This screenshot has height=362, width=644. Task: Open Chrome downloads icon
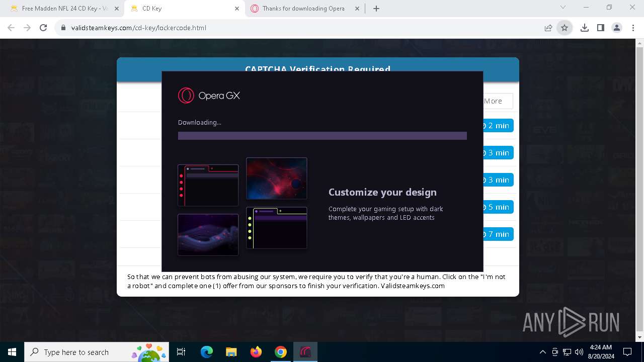585,28
